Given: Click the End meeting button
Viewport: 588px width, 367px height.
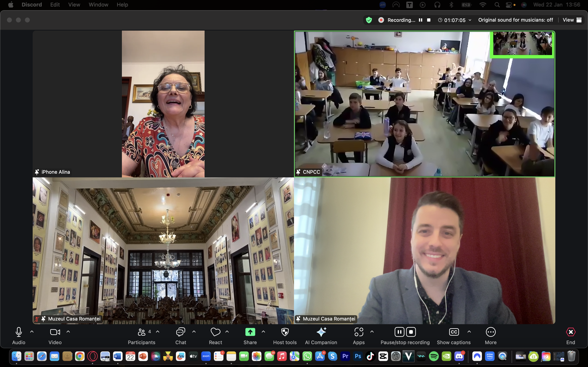Looking at the screenshot, I should [570, 332].
